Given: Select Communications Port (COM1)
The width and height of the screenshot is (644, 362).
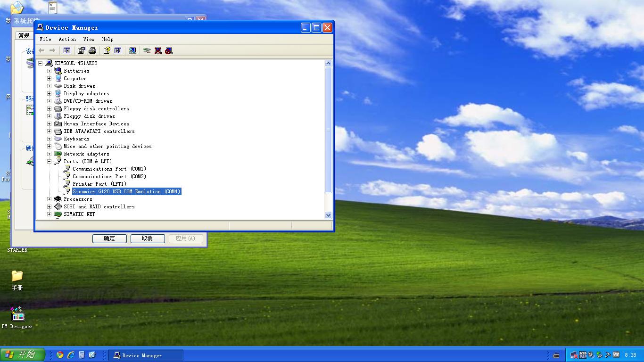Looking at the screenshot, I should pos(109,169).
